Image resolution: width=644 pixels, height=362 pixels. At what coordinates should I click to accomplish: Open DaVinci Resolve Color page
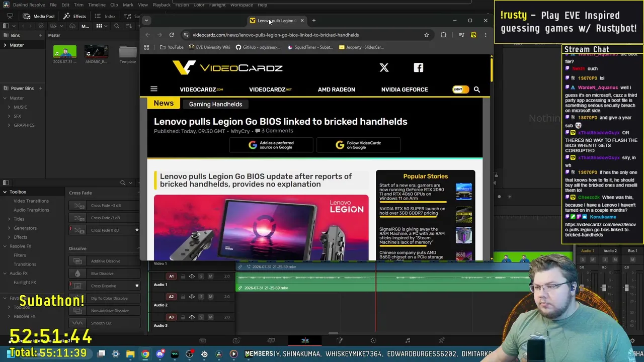tap(373, 340)
